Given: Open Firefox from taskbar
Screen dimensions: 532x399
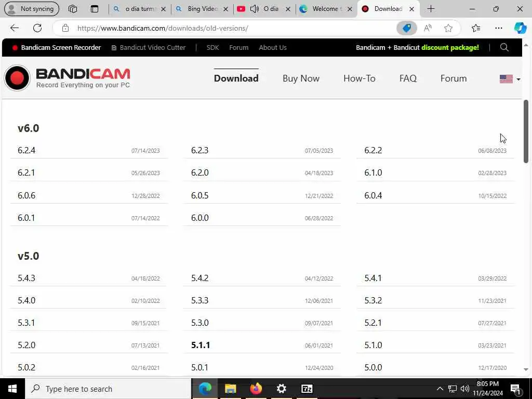Looking at the screenshot, I should pyautogui.click(x=256, y=389).
